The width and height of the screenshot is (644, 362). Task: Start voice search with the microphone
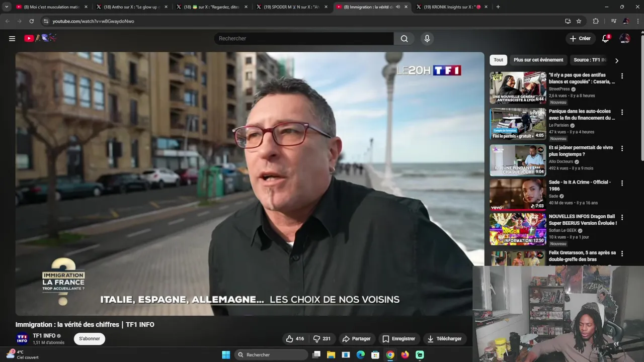click(427, 38)
